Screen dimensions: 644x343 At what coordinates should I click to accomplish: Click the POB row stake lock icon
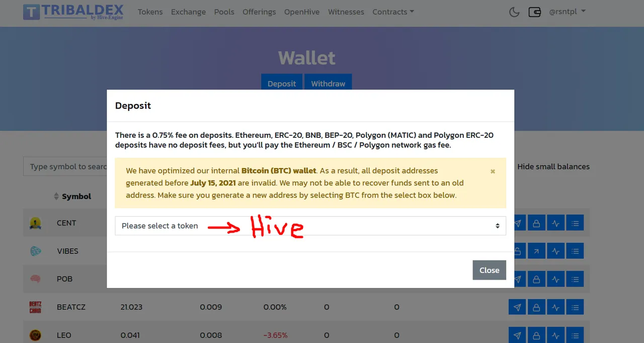(536, 279)
